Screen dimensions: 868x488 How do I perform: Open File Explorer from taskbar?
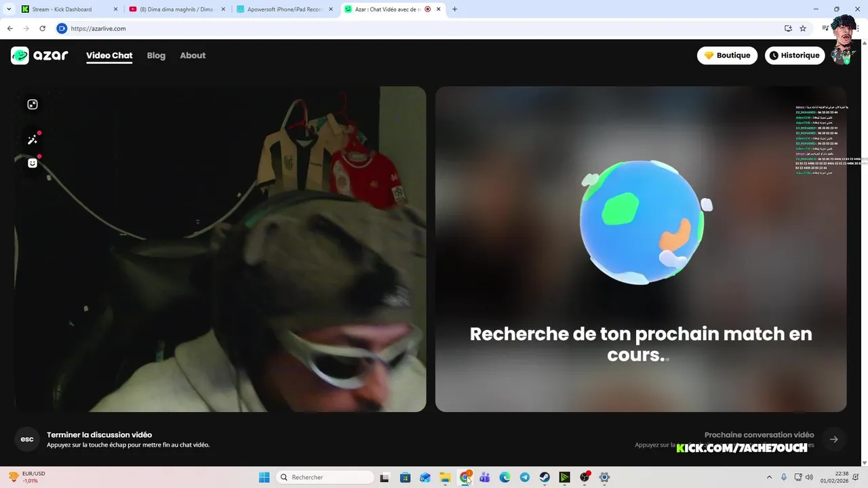(445, 477)
